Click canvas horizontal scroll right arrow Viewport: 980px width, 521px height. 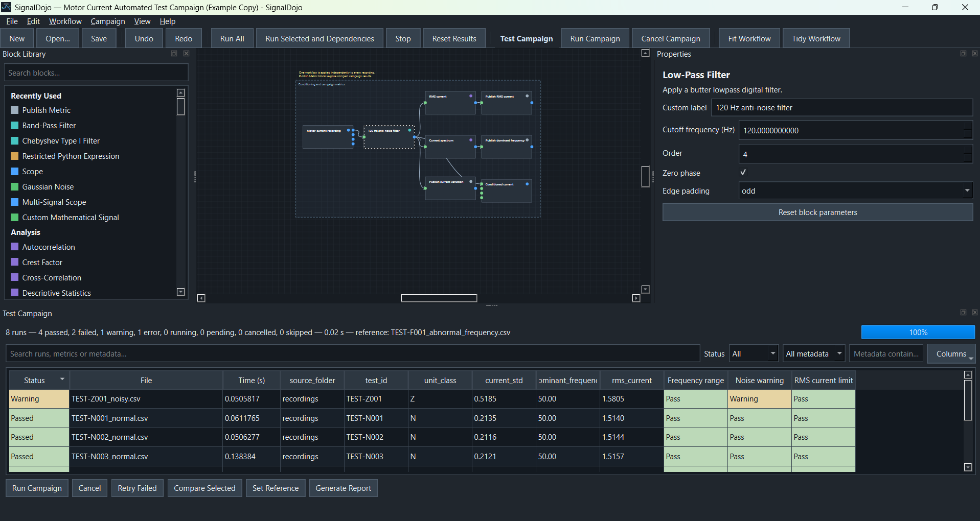636,298
